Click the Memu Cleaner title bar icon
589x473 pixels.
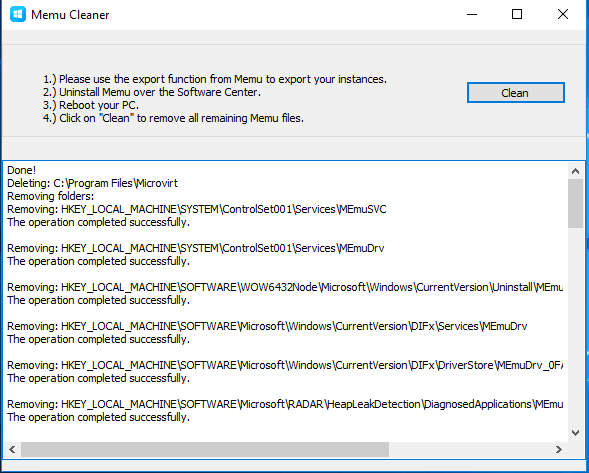(18, 15)
